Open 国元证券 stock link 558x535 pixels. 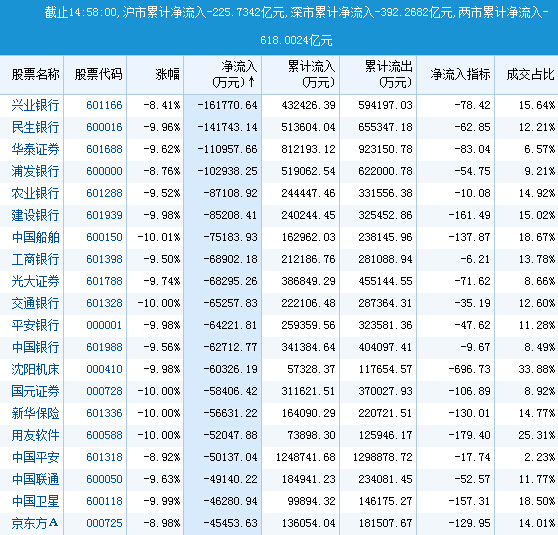(x=35, y=391)
